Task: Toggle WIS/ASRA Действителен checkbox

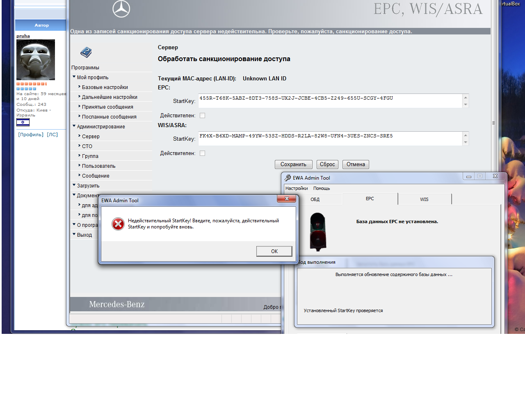Action: coord(202,153)
